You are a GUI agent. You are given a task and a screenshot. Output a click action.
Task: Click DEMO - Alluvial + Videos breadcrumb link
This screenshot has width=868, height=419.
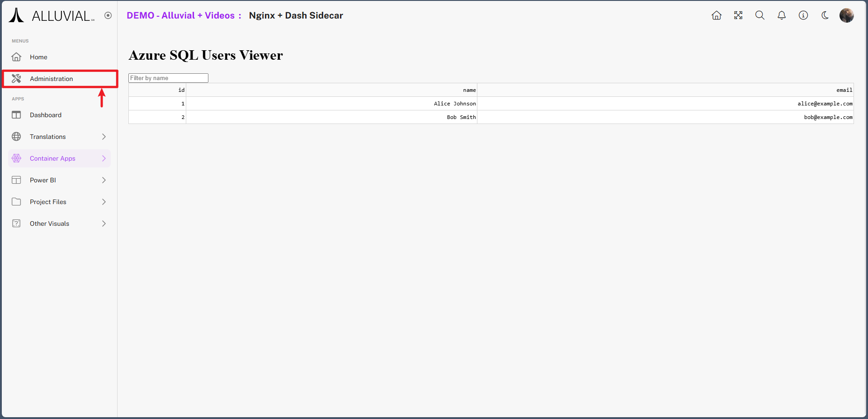(180, 15)
